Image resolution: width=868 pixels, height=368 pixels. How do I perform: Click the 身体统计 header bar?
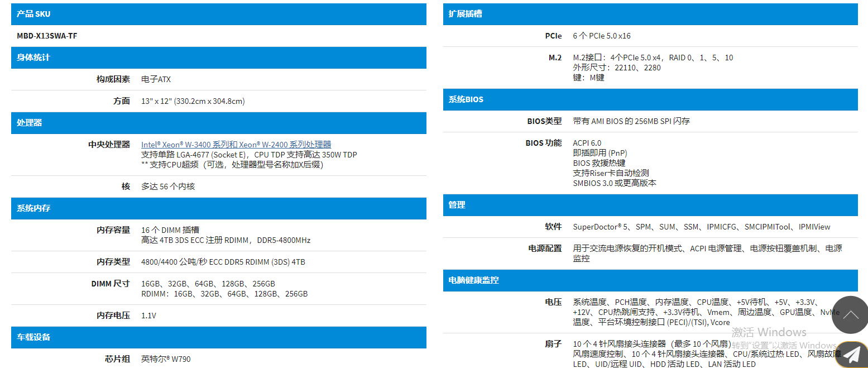(218, 58)
